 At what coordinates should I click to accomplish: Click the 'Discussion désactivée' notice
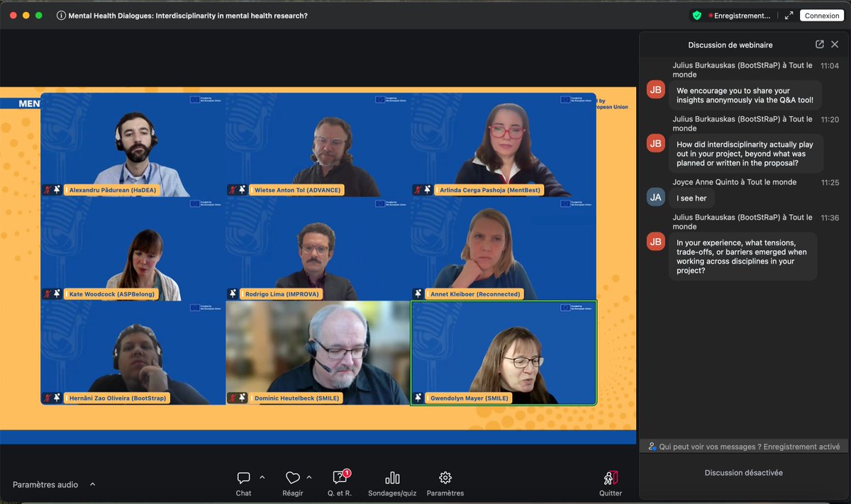tap(744, 472)
